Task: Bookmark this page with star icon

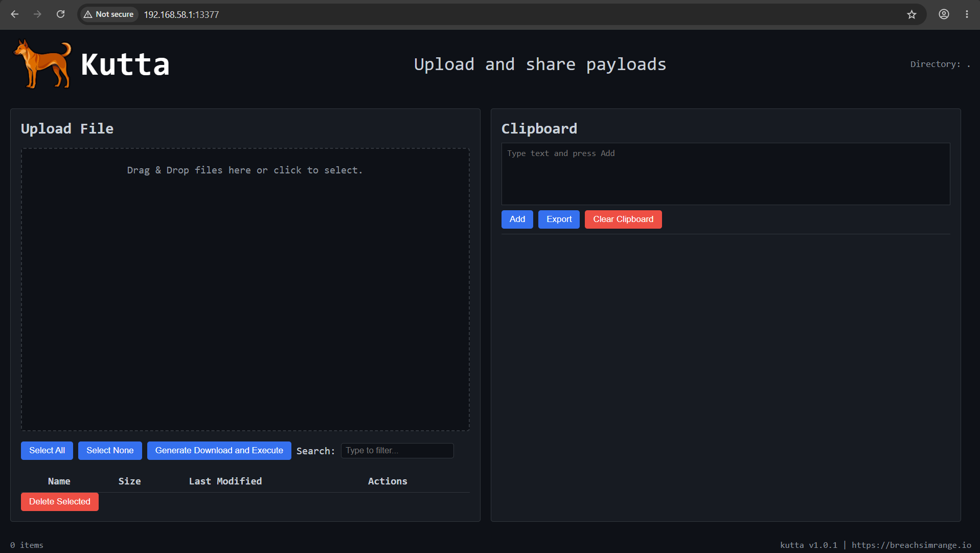Action: pos(911,14)
